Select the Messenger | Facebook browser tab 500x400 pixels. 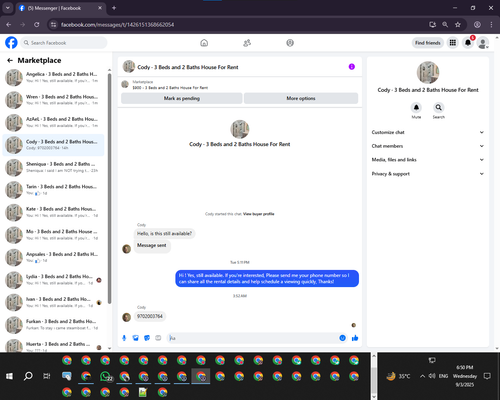[x=60, y=8]
